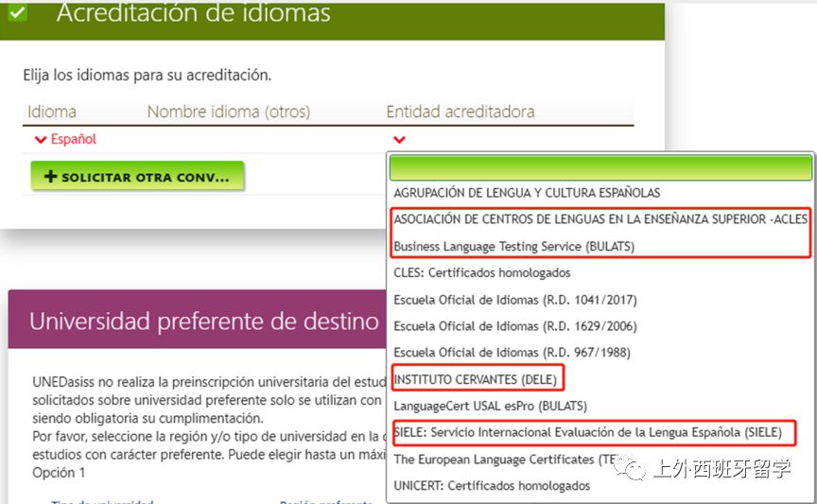
Task: Select SIELE Servicio Internacional Evaluación option
Action: coord(588,432)
